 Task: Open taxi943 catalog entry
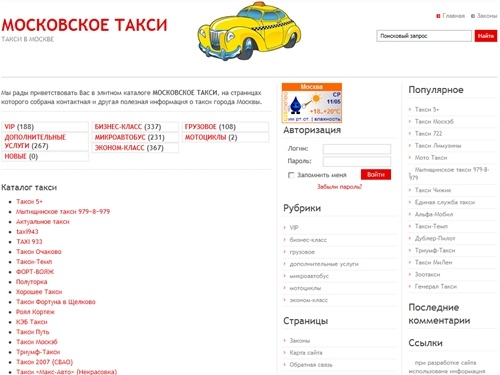click(x=27, y=231)
